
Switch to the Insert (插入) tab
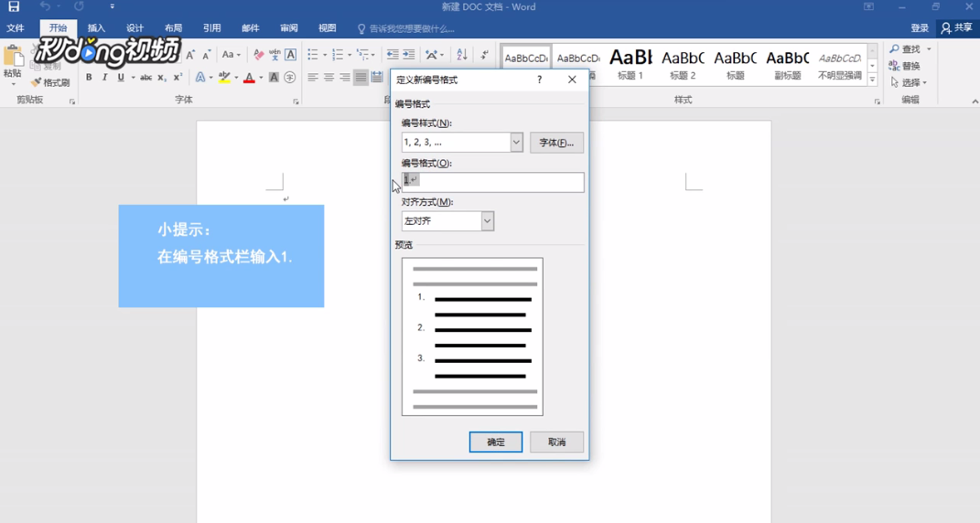pos(96,28)
